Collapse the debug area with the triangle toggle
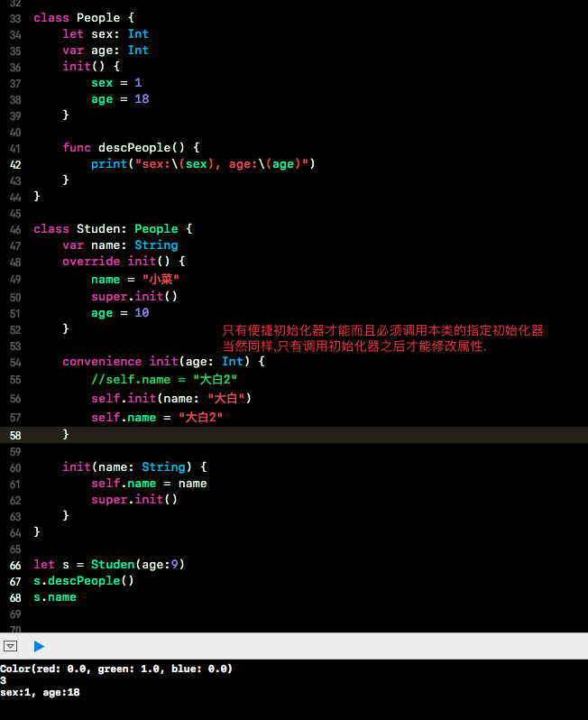 pyautogui.click(x=11, y=646)
